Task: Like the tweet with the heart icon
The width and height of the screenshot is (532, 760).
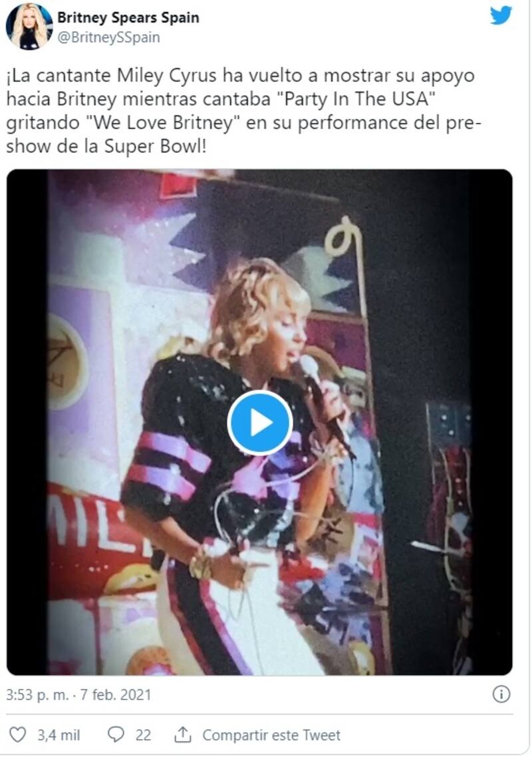Action: 18,735
